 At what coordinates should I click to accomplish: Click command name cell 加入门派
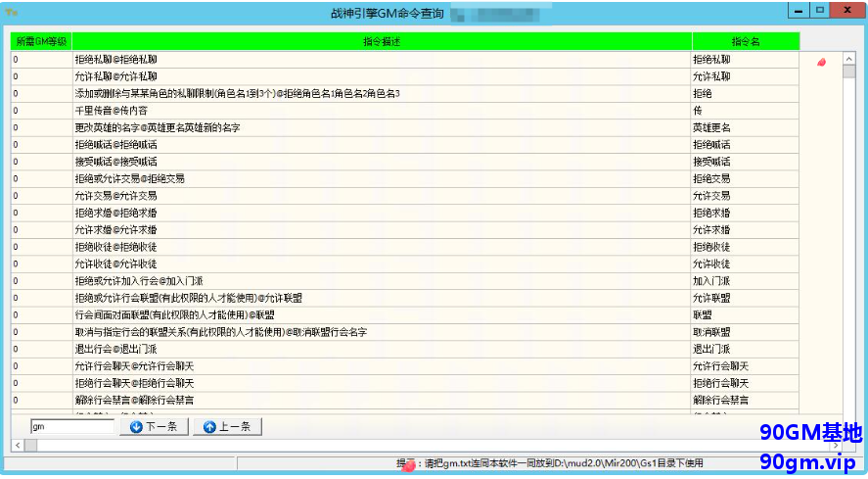click(745, 281)
